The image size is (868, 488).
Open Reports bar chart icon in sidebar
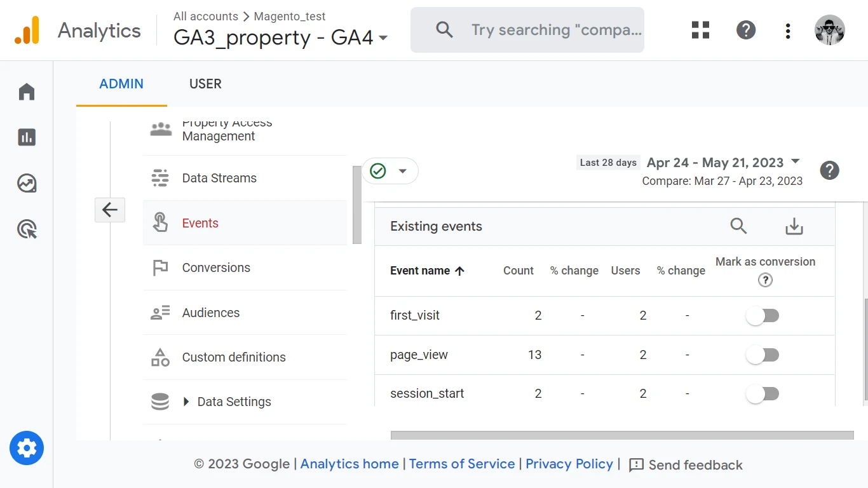coord(27,137)
